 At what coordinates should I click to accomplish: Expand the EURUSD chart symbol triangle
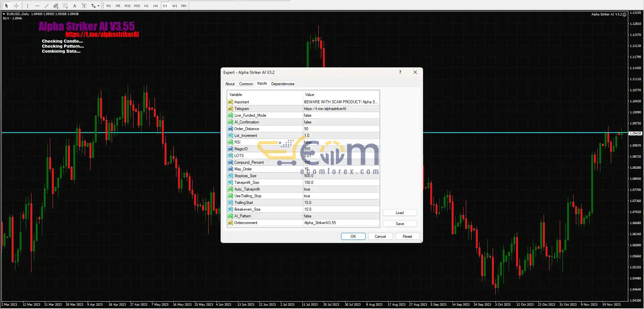pos(4,14)
